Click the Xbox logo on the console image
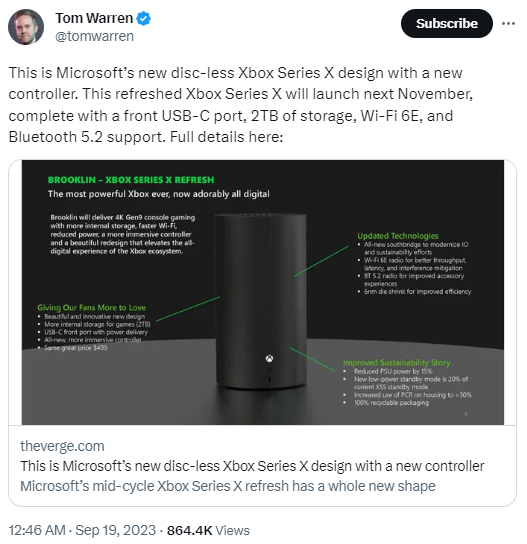The width and height of the screenshot is (527, 544). pyautogui.click(x=269, y=358)
